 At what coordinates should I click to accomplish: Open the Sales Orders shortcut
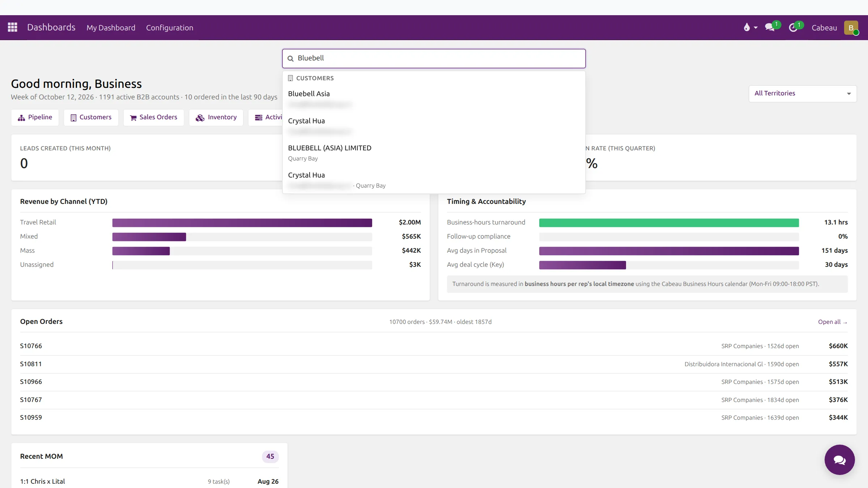(x=154, y=117)
